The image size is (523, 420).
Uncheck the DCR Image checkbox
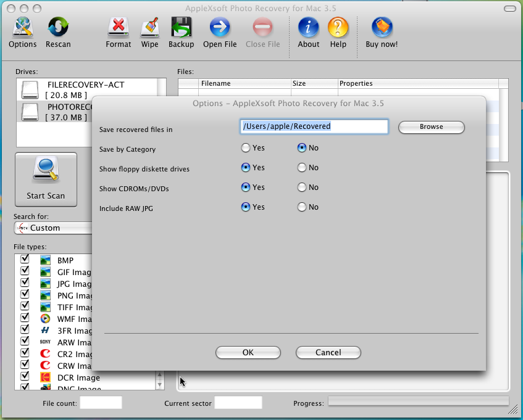click(25, 376)
